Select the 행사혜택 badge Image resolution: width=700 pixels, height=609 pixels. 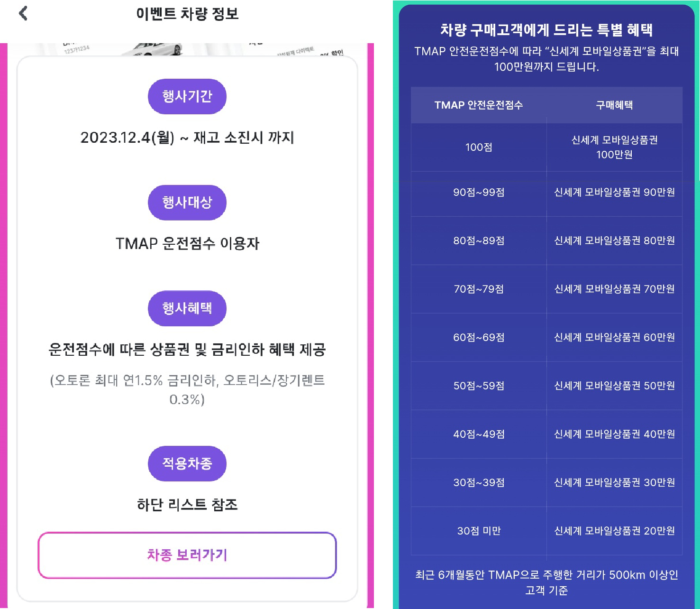tap(187, 308)
